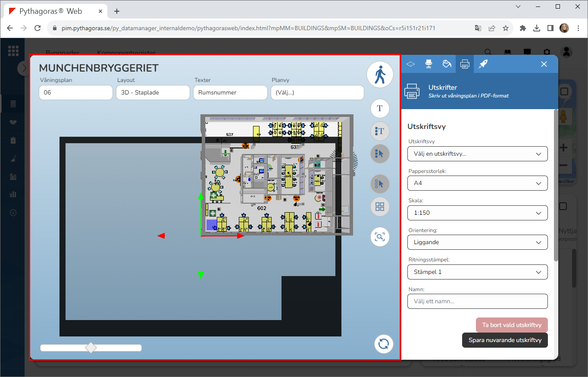
Task: Click the single 'T' text button
Action: point(380,108)
